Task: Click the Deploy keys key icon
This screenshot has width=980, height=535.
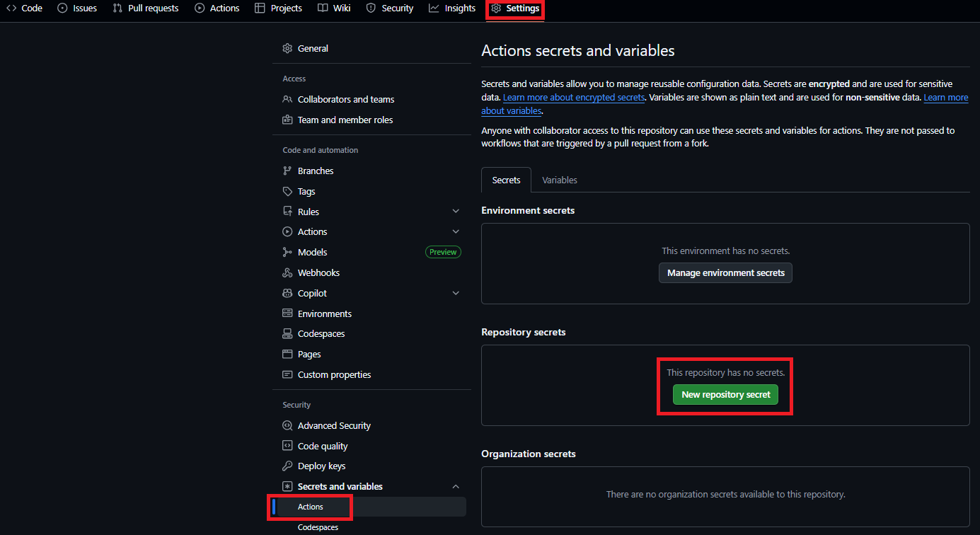Action: 287,466
